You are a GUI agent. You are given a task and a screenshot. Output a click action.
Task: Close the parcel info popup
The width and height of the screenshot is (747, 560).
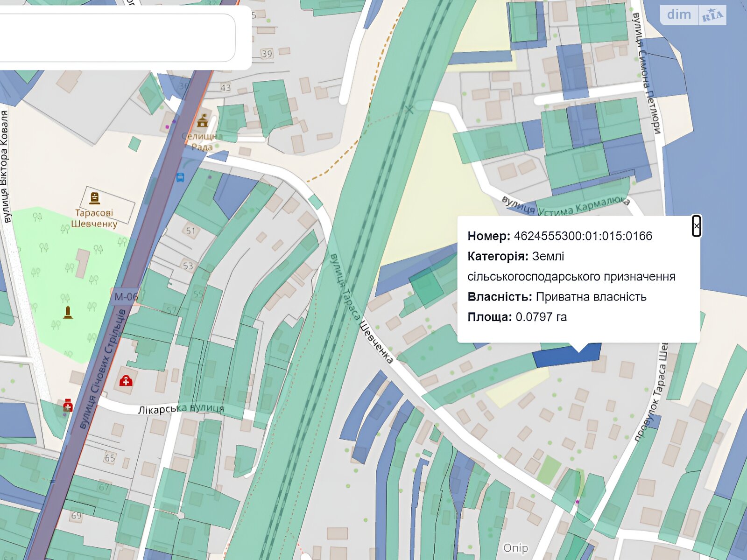coord(696,226)
